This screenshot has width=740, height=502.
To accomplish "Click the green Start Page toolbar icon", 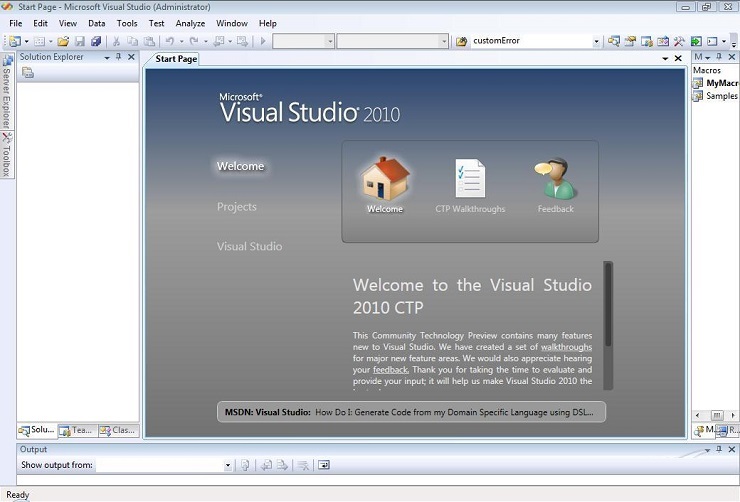I will click(x=696, y=41).
